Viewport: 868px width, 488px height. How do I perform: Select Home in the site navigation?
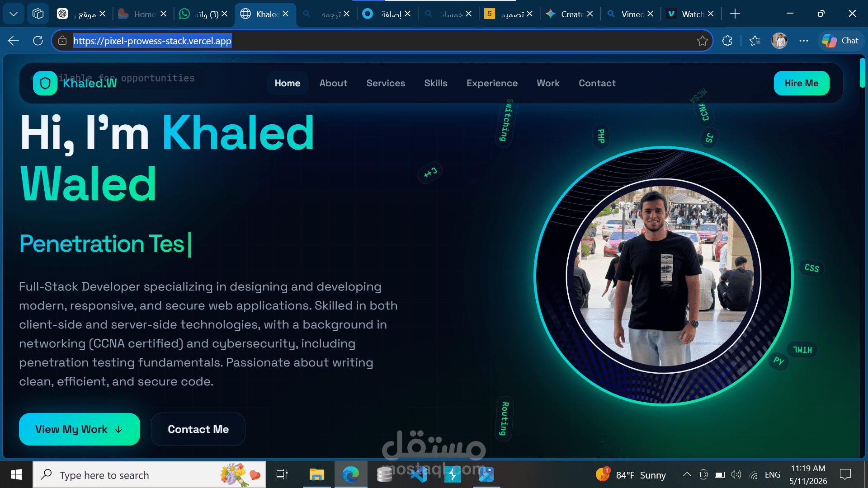[288, 83]
